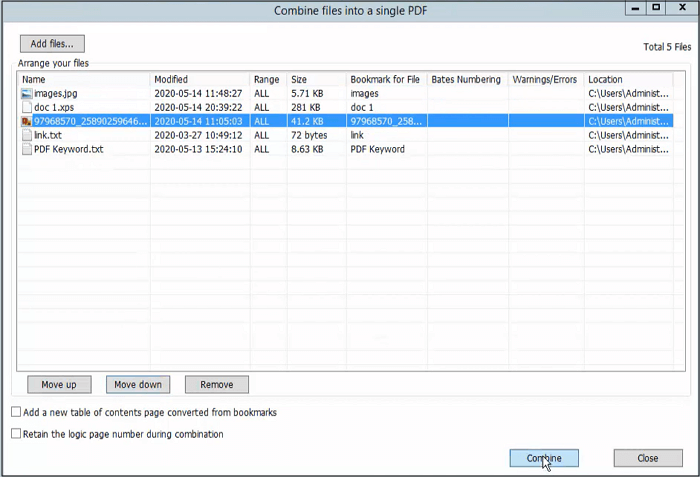700x477 pixels.
Task: Click the 8.63 KB size cell
Action: coord(307,149)
